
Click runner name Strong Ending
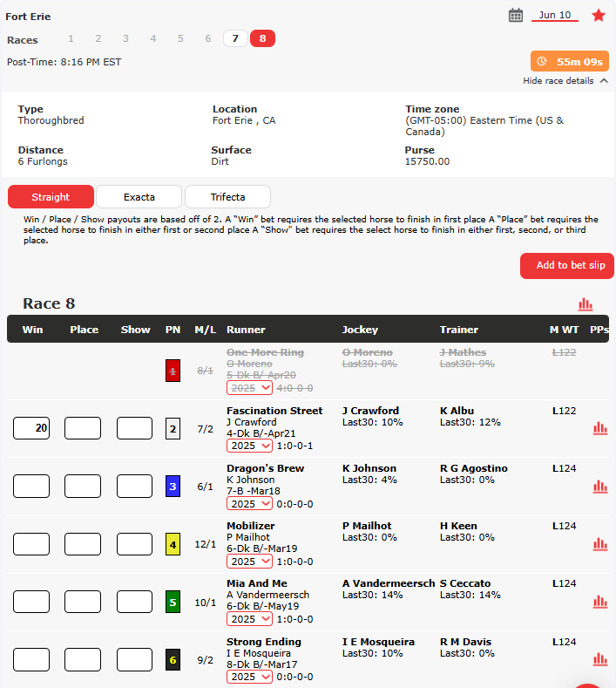coord(264,642)
